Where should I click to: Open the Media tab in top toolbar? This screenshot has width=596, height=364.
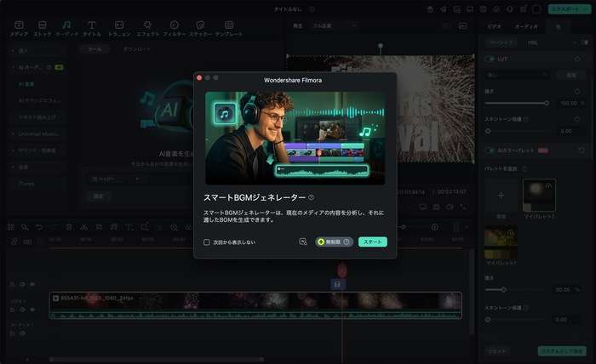point(19,28)
